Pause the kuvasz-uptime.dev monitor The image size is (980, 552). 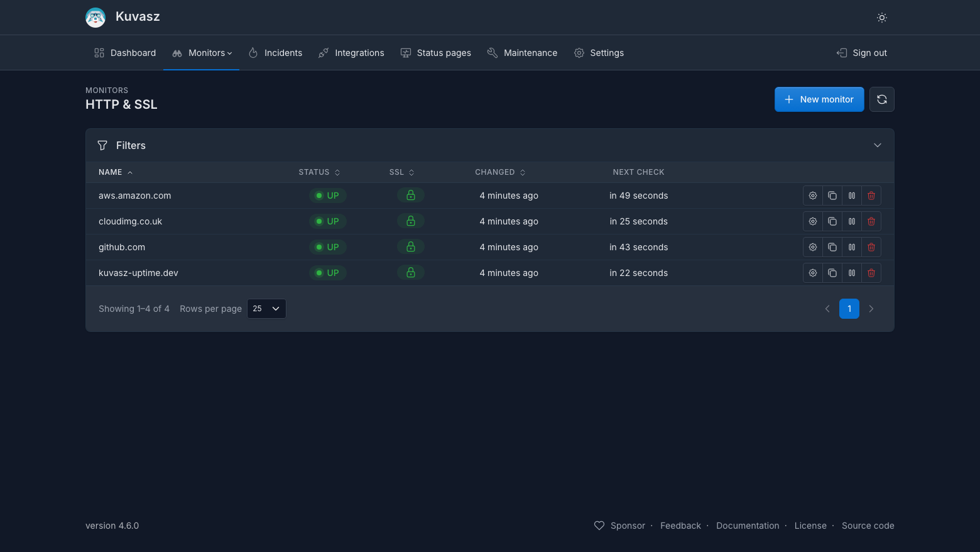852,273
